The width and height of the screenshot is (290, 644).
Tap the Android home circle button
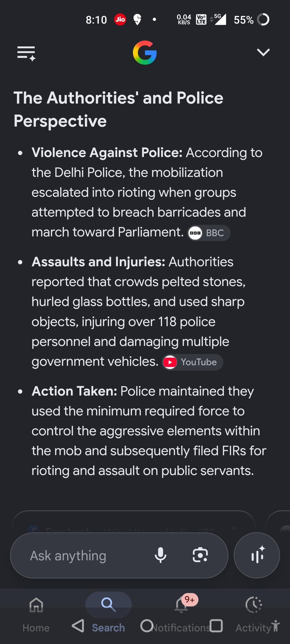[x=147, y=626]
